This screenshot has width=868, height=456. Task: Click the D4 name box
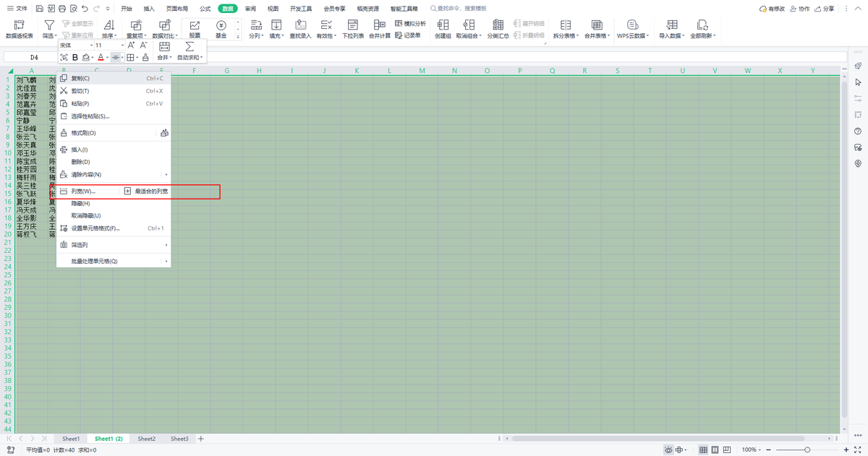[34, 57]
